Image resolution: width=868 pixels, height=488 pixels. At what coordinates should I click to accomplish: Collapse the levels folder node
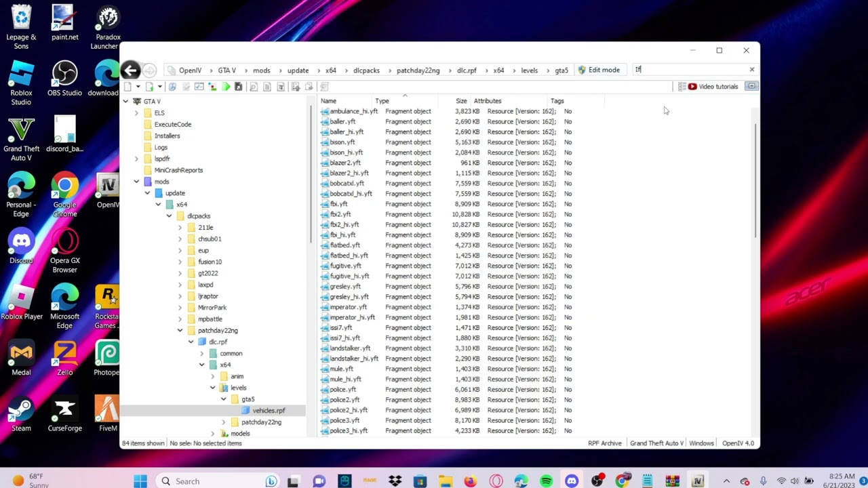[212, 388]
